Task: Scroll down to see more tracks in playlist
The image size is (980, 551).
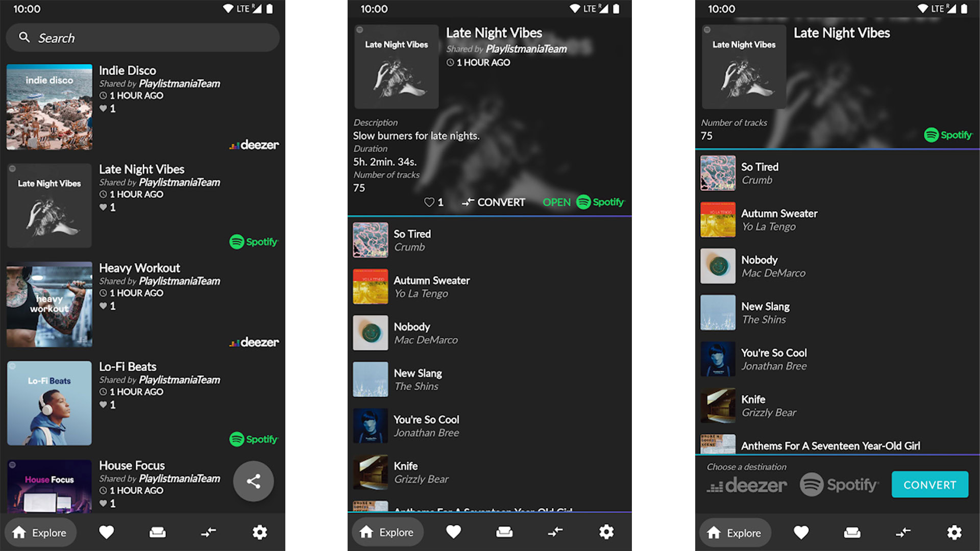Action: [x=489, y=370]
